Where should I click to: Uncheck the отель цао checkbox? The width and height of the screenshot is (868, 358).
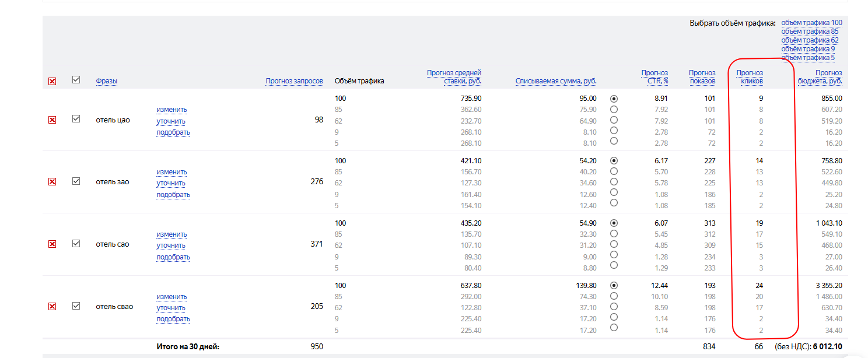point(76,119)
